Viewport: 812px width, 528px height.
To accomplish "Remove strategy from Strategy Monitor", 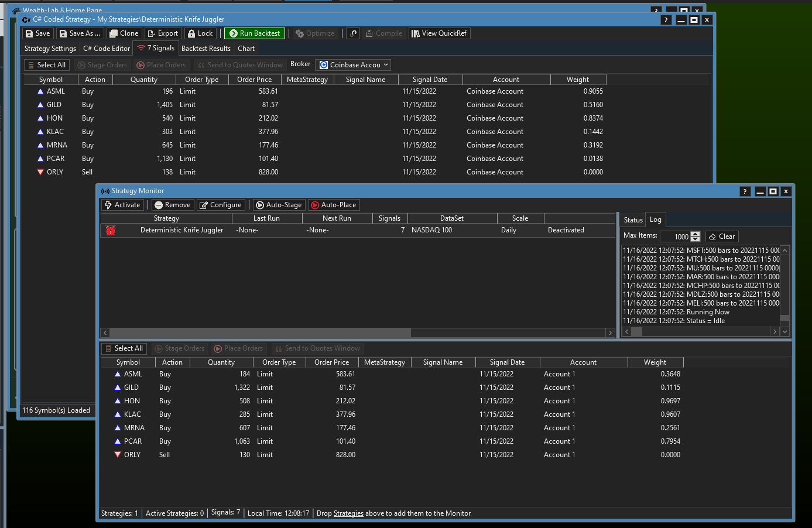I will click(x=172, y=205).
